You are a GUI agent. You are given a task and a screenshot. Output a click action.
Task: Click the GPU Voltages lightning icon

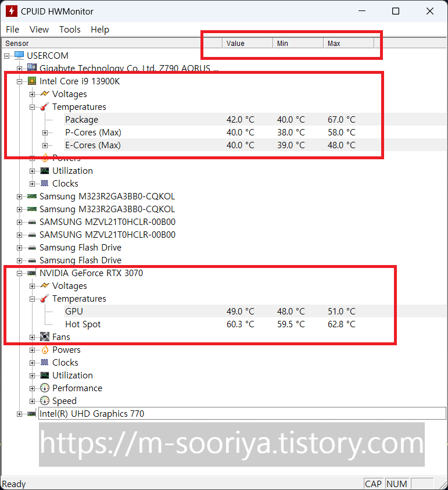click(45, 285)
